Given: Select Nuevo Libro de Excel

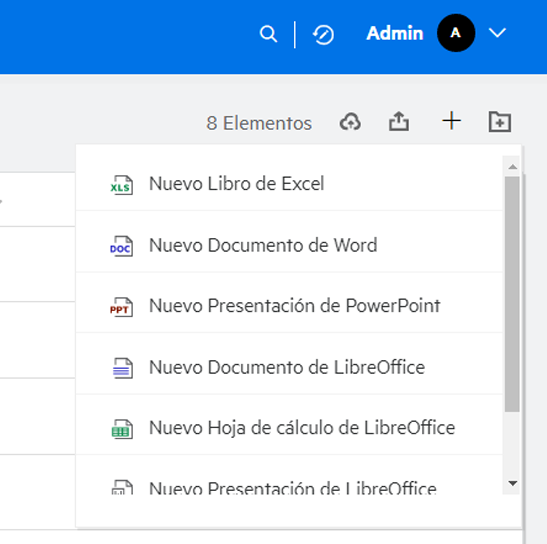Looking at the screenshot, I should point(289,184).
